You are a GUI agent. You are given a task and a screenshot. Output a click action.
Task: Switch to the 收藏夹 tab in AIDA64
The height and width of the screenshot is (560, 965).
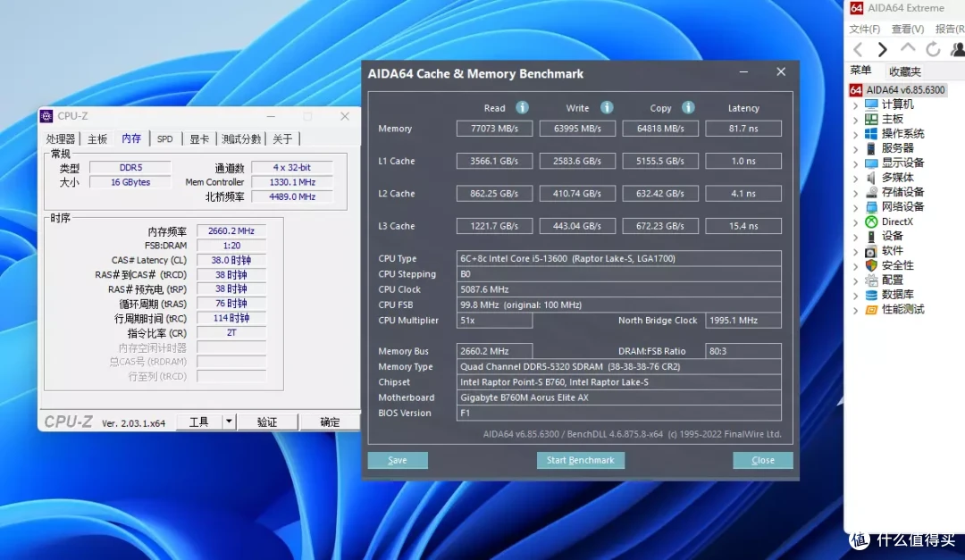pos(904,71)
